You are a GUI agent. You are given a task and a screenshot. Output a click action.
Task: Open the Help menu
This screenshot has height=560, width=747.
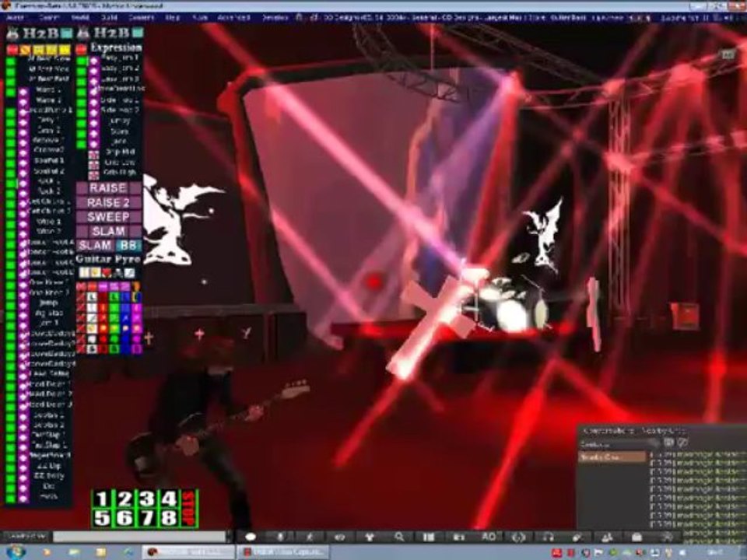tap(173, 18)
